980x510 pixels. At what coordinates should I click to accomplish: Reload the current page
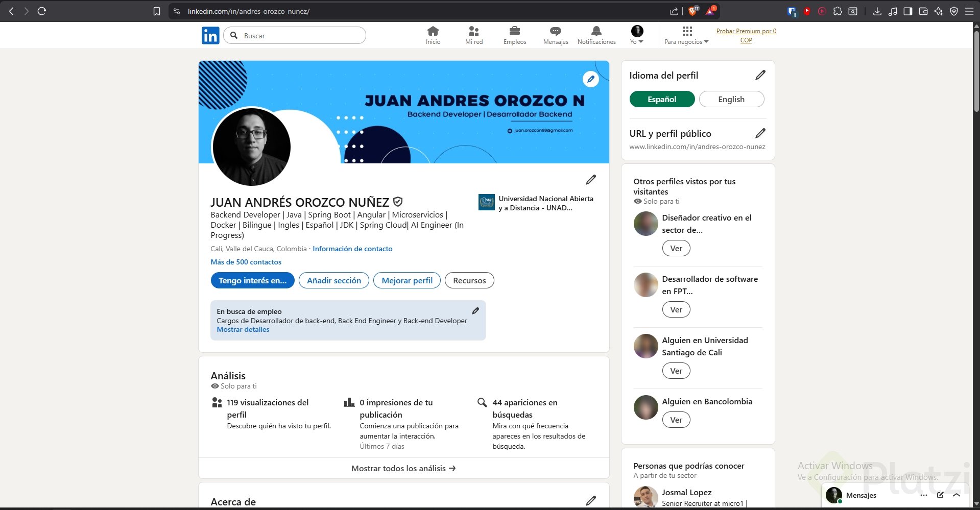click(42, 11)
